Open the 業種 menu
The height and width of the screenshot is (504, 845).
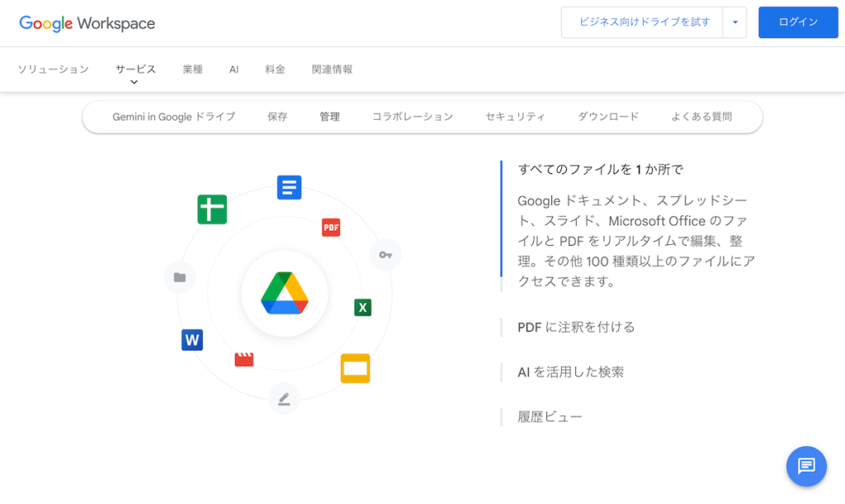pyautogui.click(x=192, y=69)
